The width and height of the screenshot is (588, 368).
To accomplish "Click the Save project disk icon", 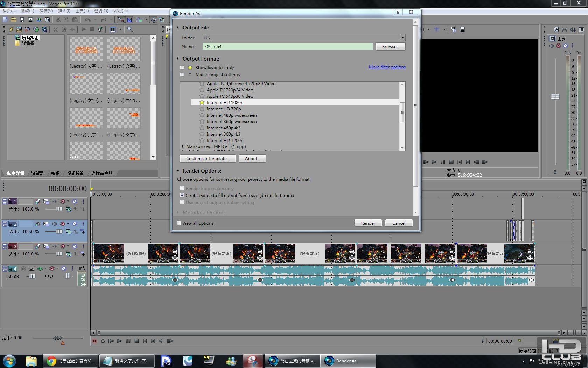I will click(x=22, y=20).
